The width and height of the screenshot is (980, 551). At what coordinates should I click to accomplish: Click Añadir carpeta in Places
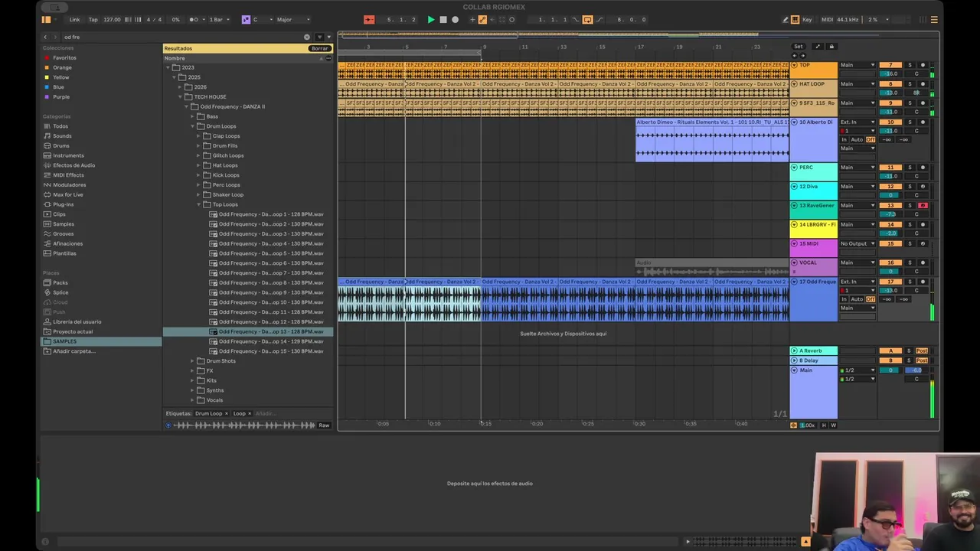click(x=73, y=351)
